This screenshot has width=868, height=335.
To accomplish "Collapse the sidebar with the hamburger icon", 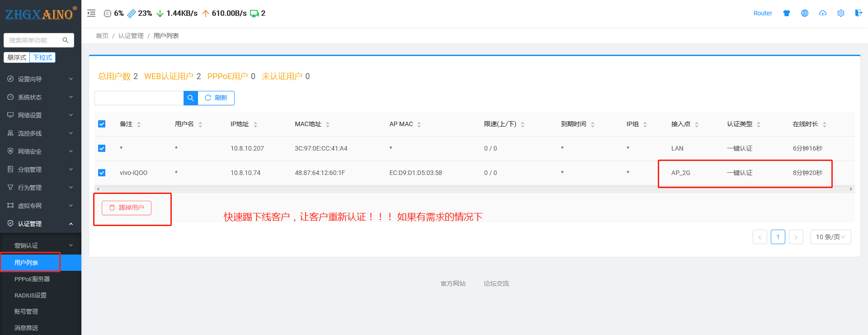I will [x=91, y=13].
